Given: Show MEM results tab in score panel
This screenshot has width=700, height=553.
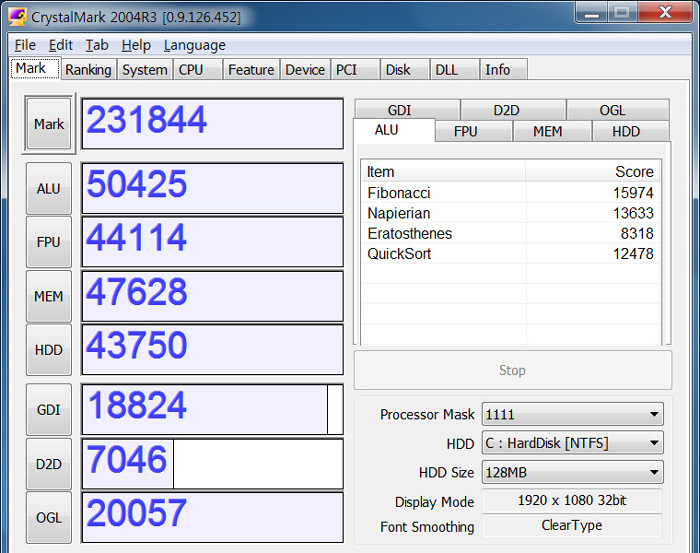Looking at the screenshot, I should tap(553, 131).
